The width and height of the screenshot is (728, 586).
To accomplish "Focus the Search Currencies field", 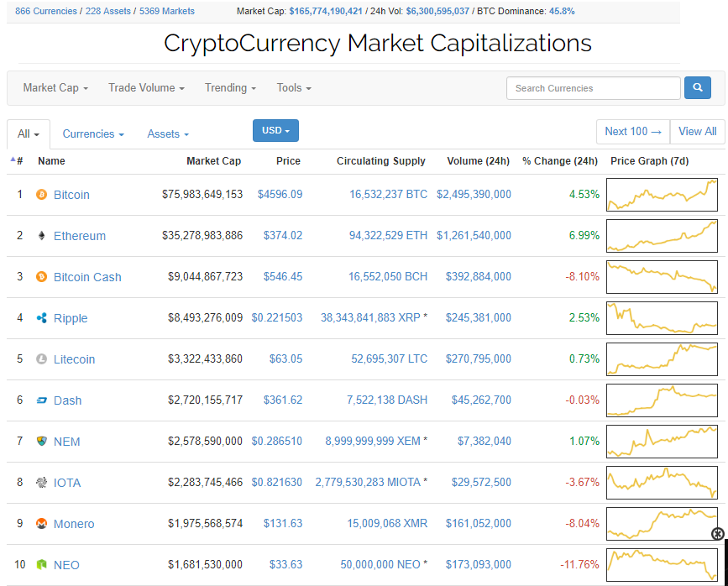I will (x=593, y=88).
